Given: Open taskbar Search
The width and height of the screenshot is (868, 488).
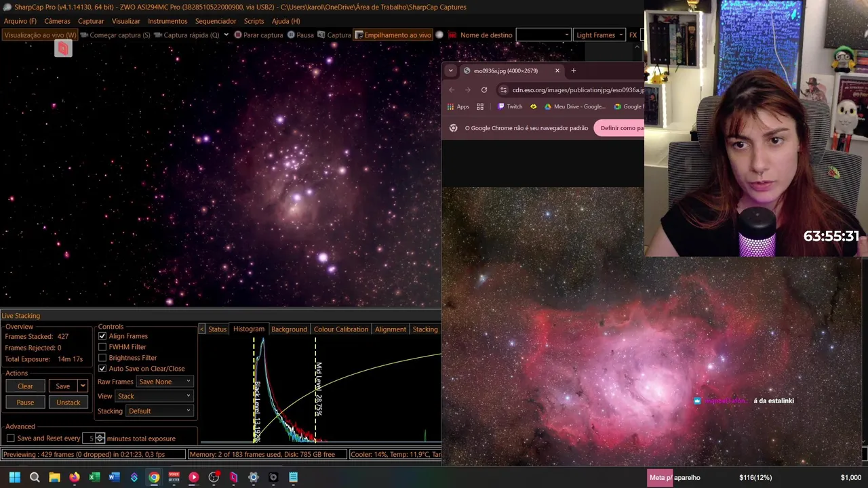Looking at the screenshot, I should [35, 477].
